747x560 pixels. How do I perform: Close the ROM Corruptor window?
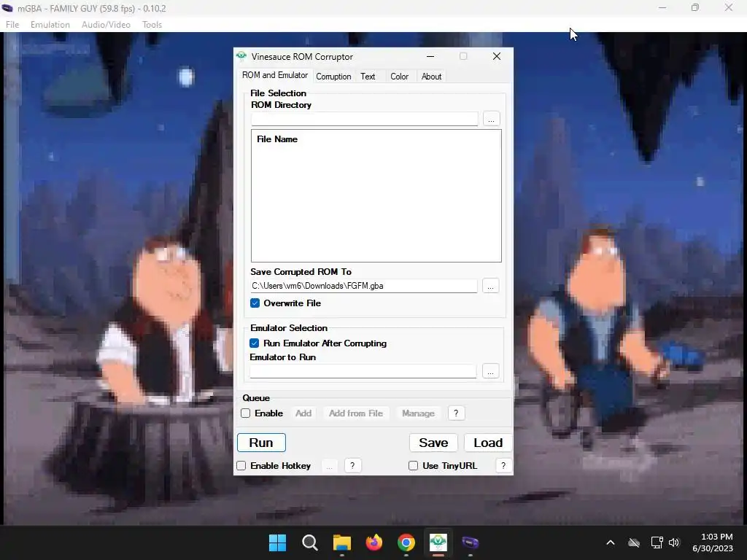[x=496, y=56]
